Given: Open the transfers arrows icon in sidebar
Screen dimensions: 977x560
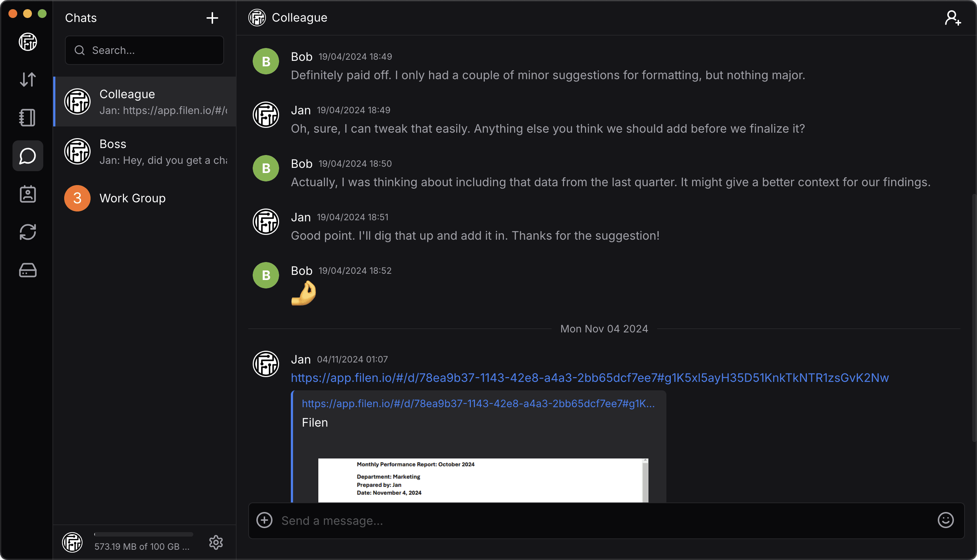Looking at the screenshot, I should tap(28, 80).
